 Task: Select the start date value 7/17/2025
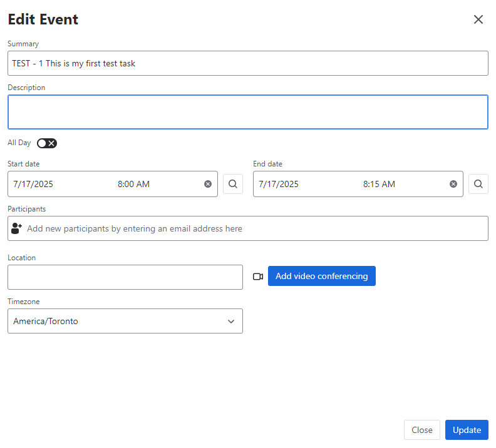[33, 184]
